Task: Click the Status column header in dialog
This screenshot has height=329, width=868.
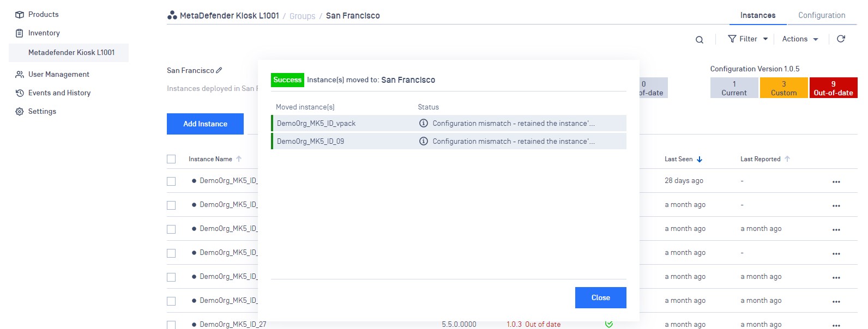Action: tap(429, 107)
